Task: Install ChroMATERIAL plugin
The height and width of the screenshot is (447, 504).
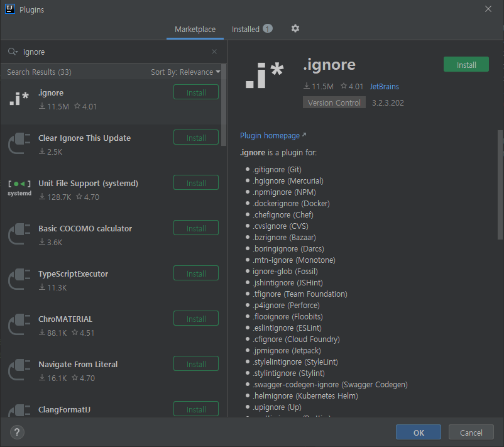Action: pos(196,319)
